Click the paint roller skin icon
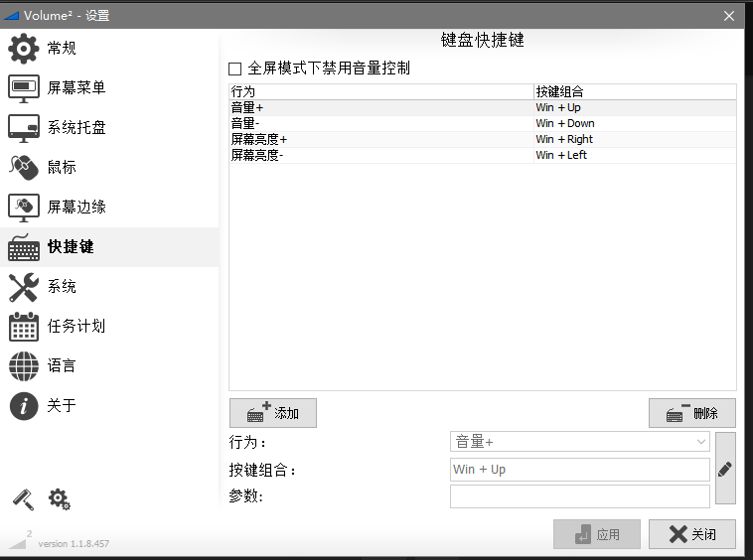This screenshot has width=753, height=560. coord(22,498)
